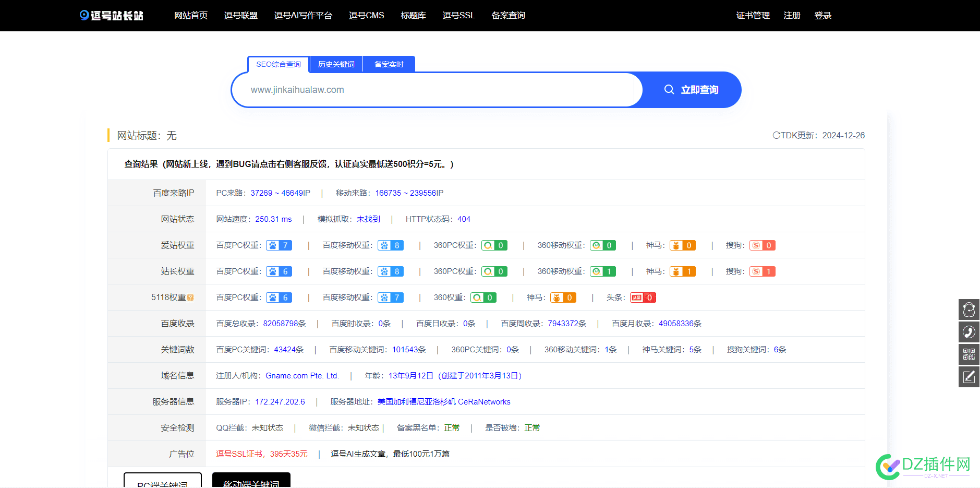Image resolution: width=980 pixels, height=488 pixels.
Task: Click 网站速度 250.31 ms value
Action: click(x=274, y=219)
